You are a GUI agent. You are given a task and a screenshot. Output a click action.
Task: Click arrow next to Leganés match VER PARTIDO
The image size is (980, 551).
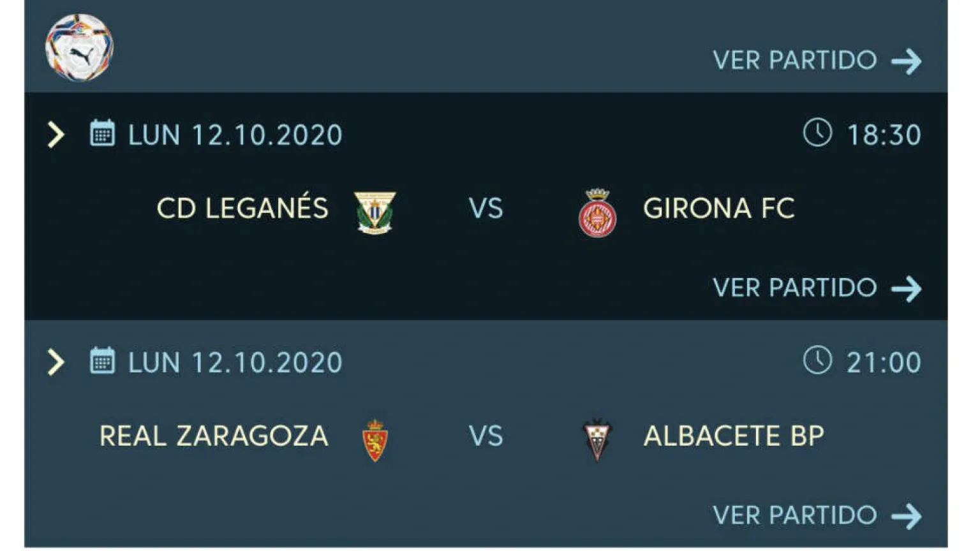coord(907,289)
